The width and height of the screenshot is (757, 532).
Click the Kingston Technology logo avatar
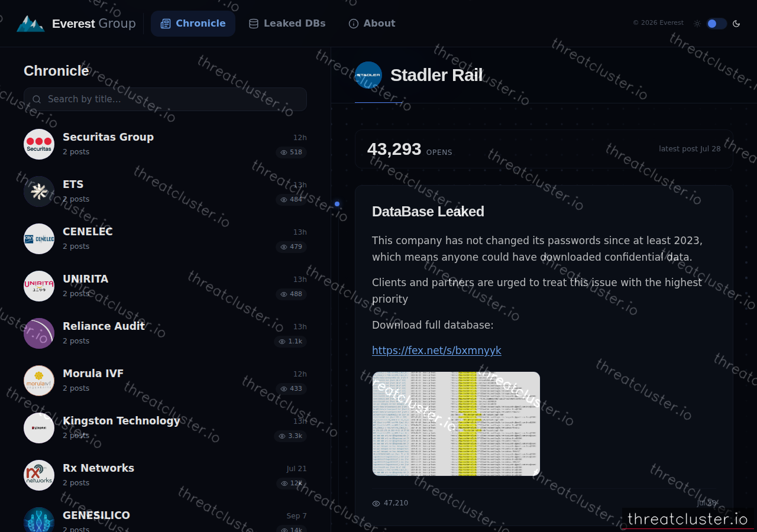click(x=39, y=428)
